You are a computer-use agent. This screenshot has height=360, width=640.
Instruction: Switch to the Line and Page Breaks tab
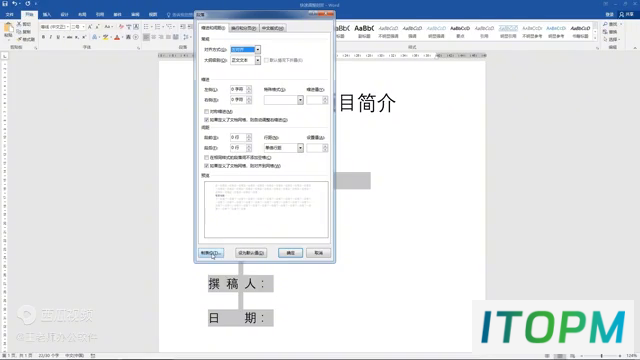[244, 28]
